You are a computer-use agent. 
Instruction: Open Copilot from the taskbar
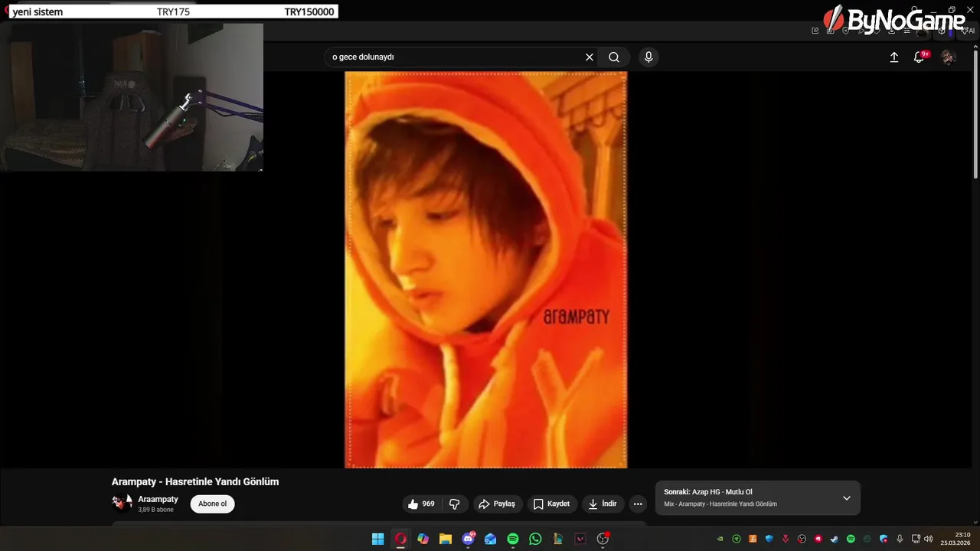(423, 539)
